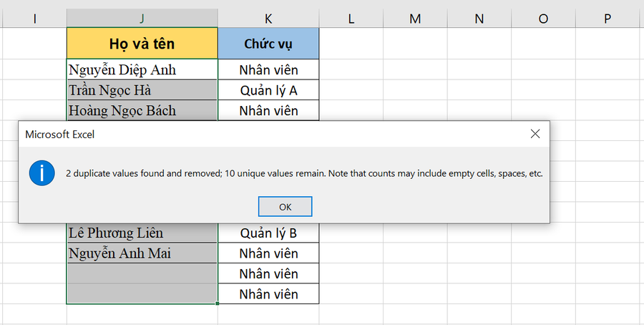Select column O header
Screen dimensions: 644x325
(543, 19)
